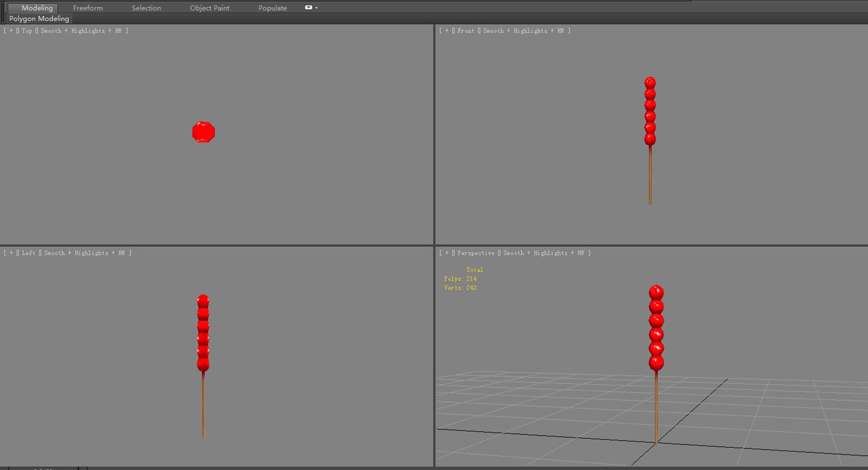Open the Perspective viewport shading label menu
The height and width of the screenshot is (470, 868).
[544, 253]
